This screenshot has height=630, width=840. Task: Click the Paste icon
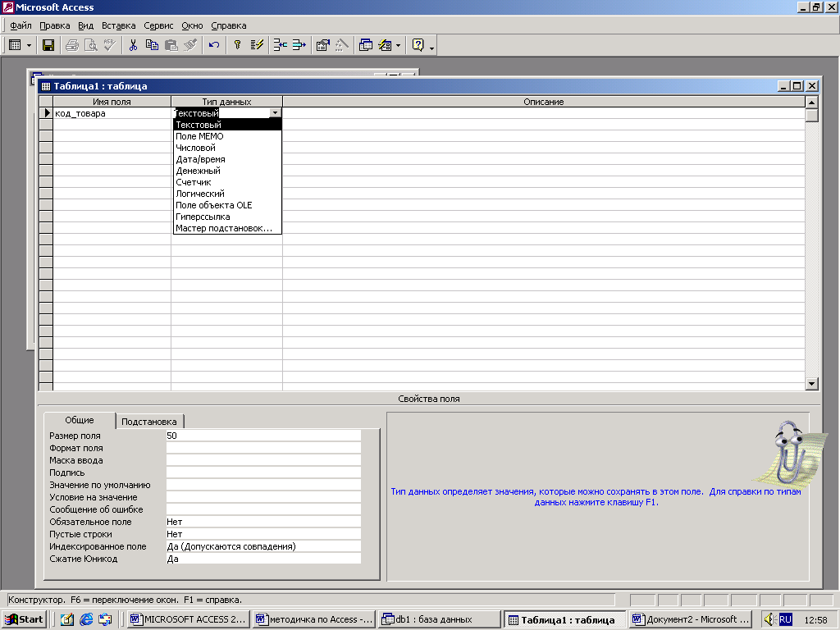(x=171, y=46)
